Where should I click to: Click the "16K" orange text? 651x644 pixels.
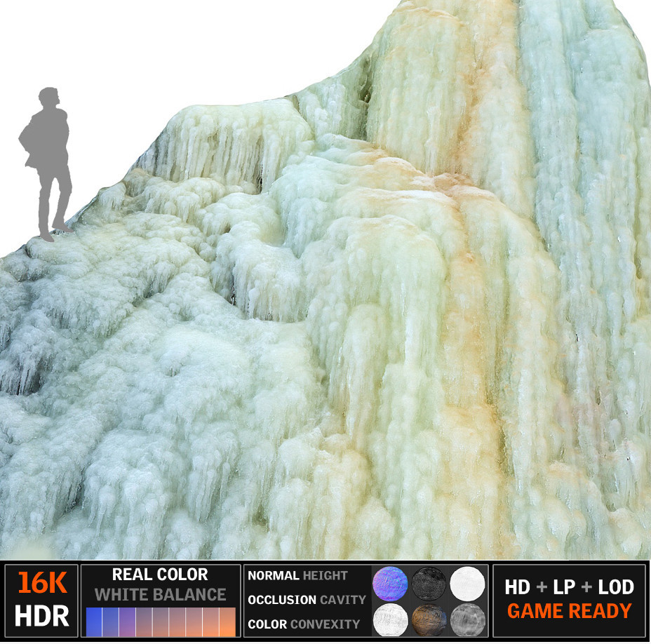pos(42,583)
